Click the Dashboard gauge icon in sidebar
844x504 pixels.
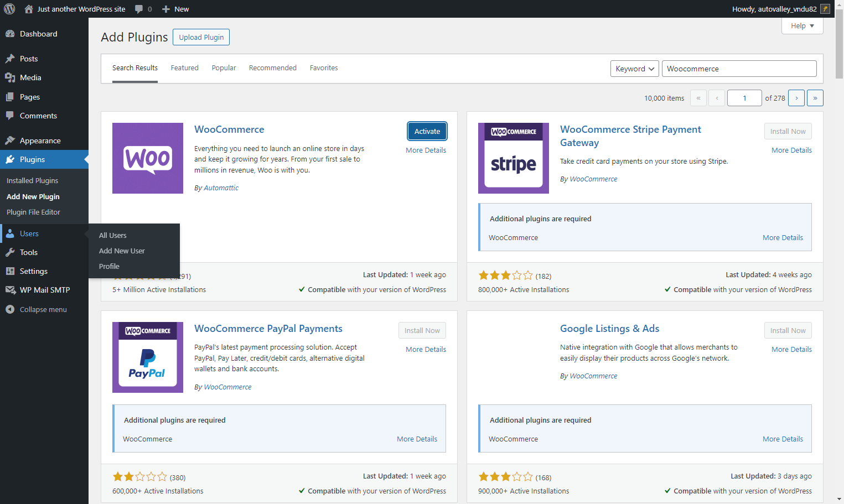click(10, 34)
